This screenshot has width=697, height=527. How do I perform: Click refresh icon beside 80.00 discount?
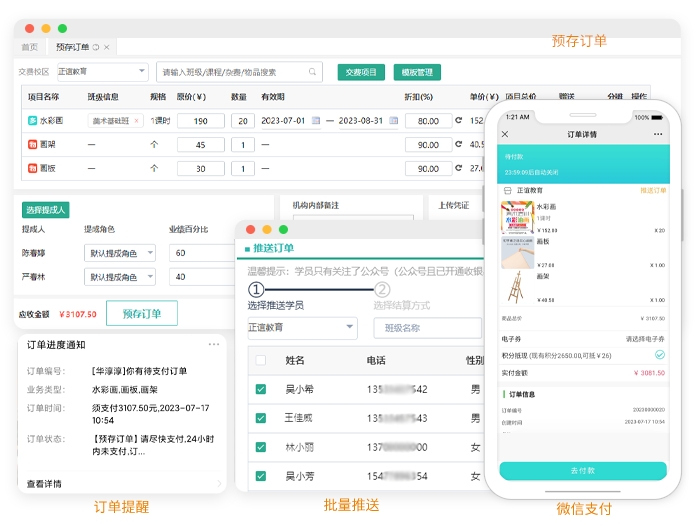459,121
